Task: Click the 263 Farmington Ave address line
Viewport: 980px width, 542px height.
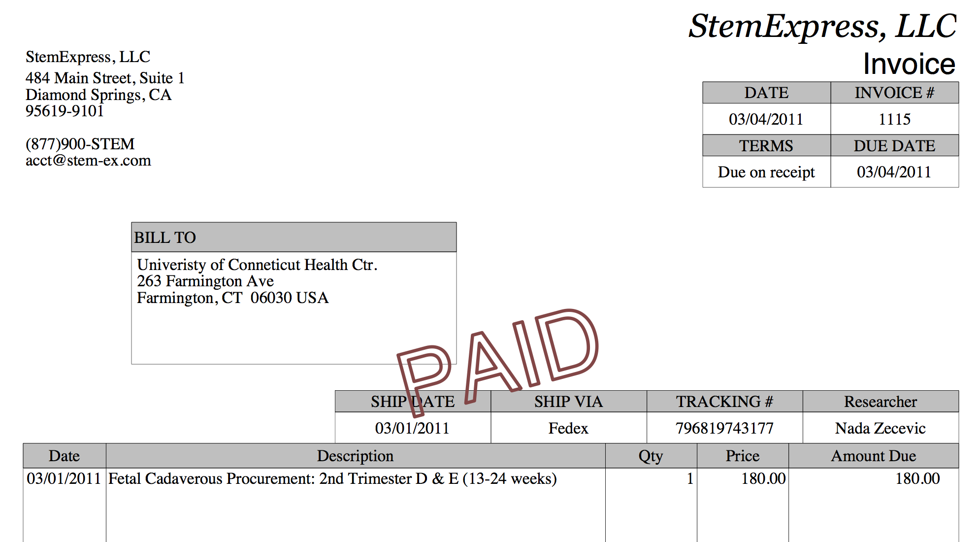Action: (x=205, y=281)
